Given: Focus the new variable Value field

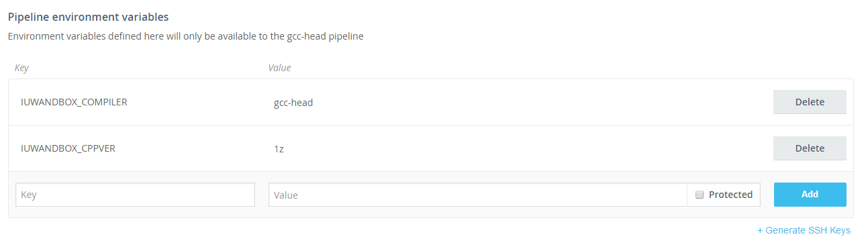Looking at the screenshot, I should click(477, 195).
